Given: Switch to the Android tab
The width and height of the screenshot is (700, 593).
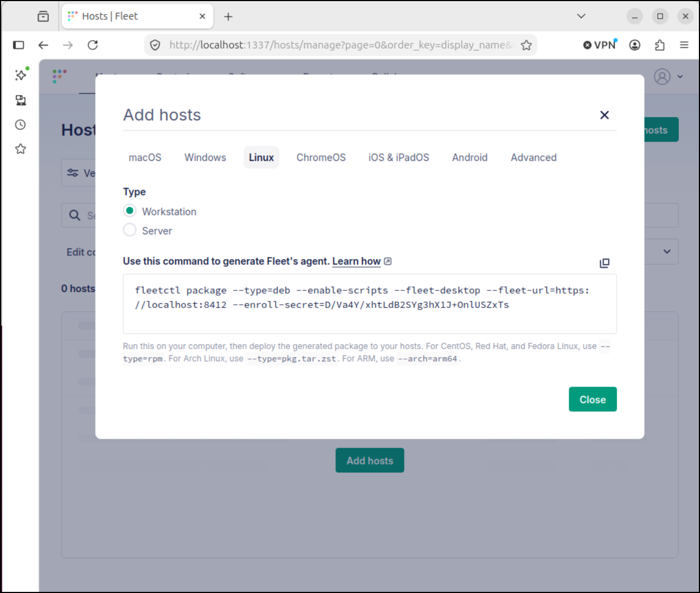Looking at the screenshot, I should pyautogui.click(x=470, y=158).
